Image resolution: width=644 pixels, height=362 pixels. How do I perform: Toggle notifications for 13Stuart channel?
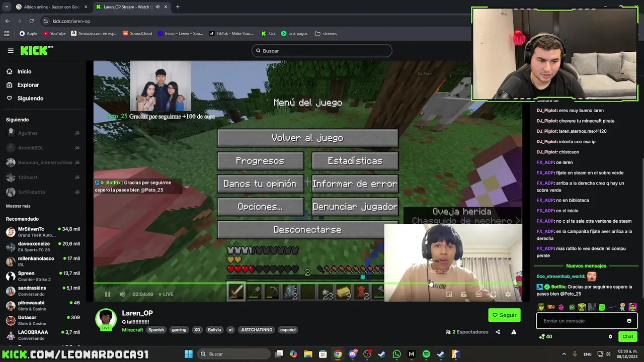[77, 177]
